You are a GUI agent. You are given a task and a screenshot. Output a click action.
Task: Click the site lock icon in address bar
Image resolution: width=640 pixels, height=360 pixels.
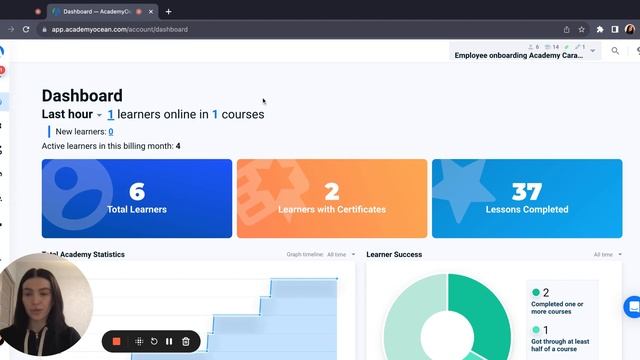click(x=44, y=29)
